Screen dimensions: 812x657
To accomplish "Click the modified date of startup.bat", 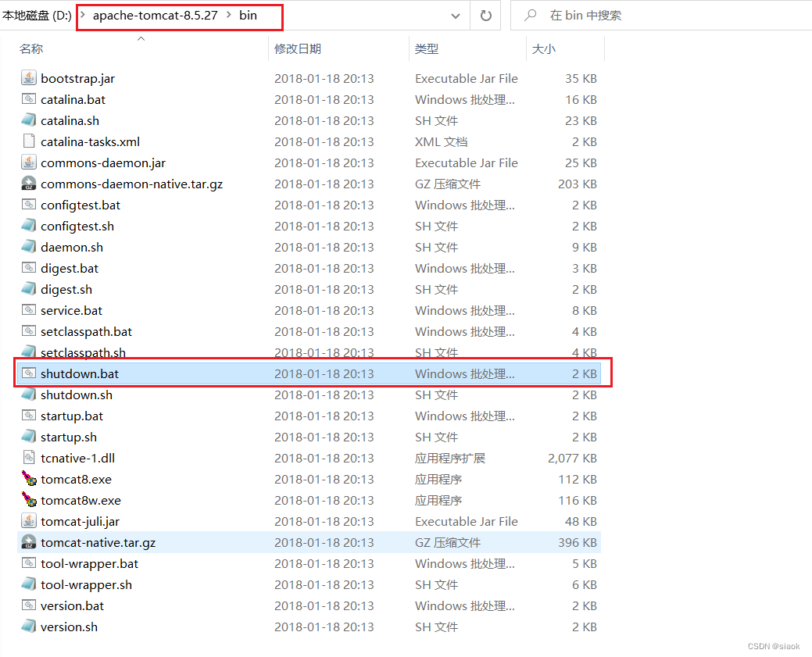I will (x=324, y=416).
